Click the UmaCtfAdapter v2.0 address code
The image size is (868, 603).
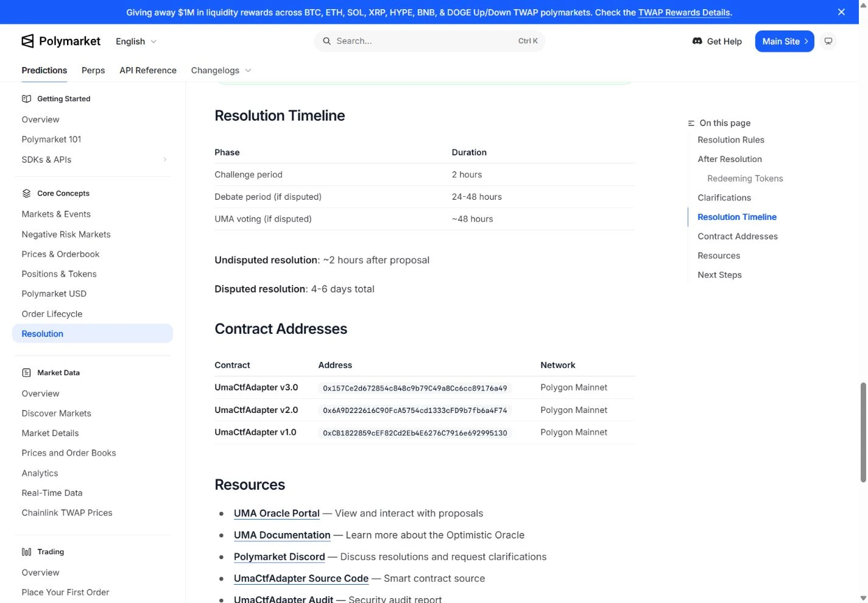(x=415, y=411)
